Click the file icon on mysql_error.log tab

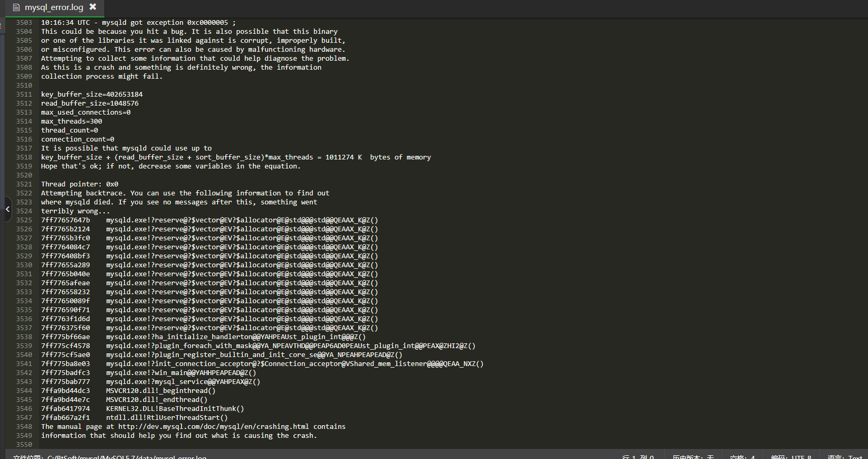coord(16,7)
